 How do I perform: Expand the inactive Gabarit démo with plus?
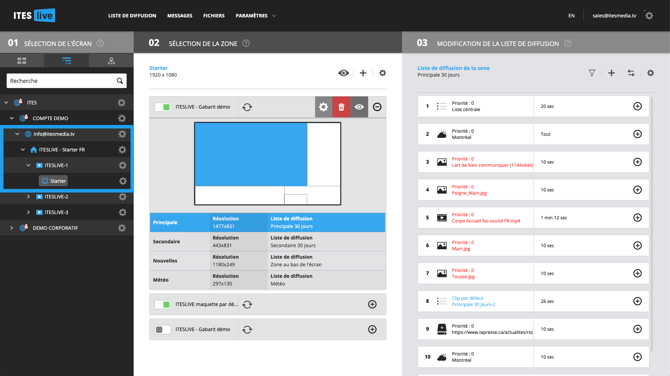tap(372, 329)
